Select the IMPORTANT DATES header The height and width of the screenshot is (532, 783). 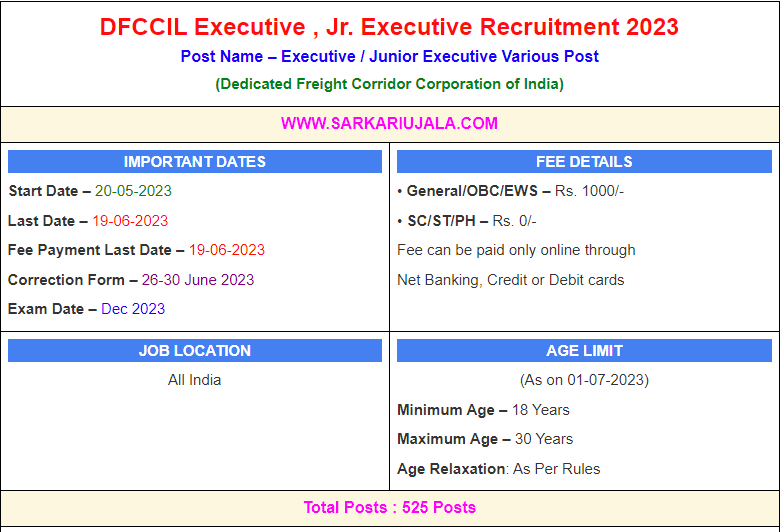click(195, 162)
